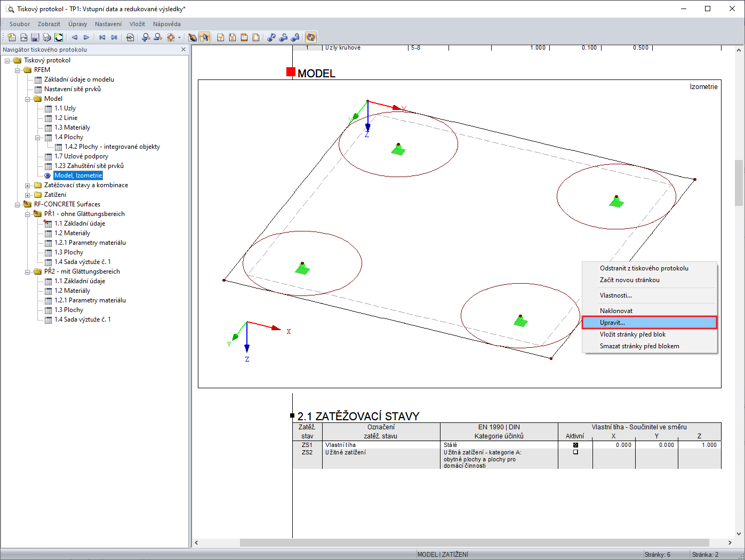This screenshot has height=560, width=745.
Task: Open the Soubor menu
Action: click(20, 24)
